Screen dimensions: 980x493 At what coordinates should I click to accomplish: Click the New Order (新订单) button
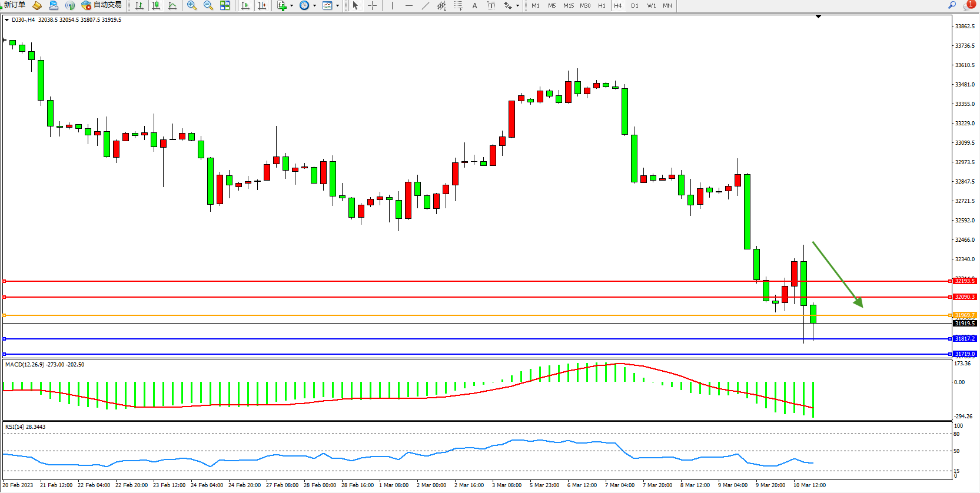tap(14, 5)
